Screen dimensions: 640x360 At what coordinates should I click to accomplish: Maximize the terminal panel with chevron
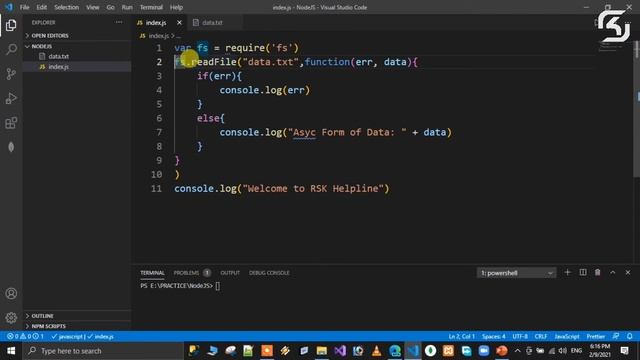tap(613, 272)
